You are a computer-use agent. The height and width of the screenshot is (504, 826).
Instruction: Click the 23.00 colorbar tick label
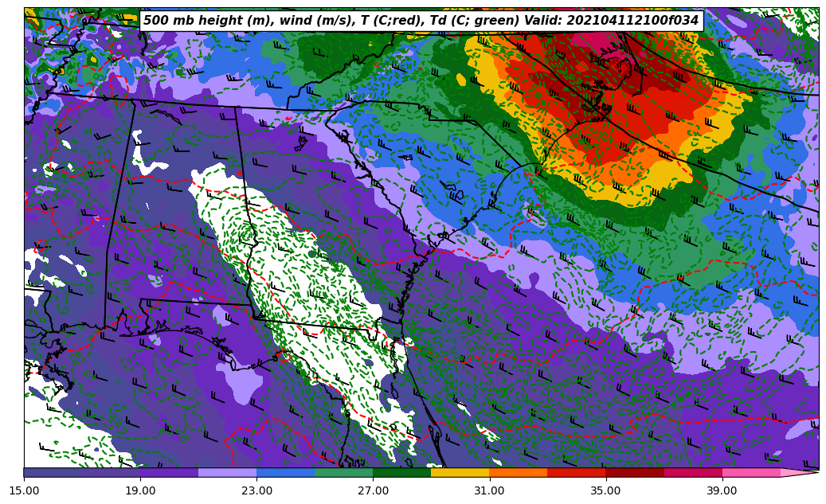[256, 490]
